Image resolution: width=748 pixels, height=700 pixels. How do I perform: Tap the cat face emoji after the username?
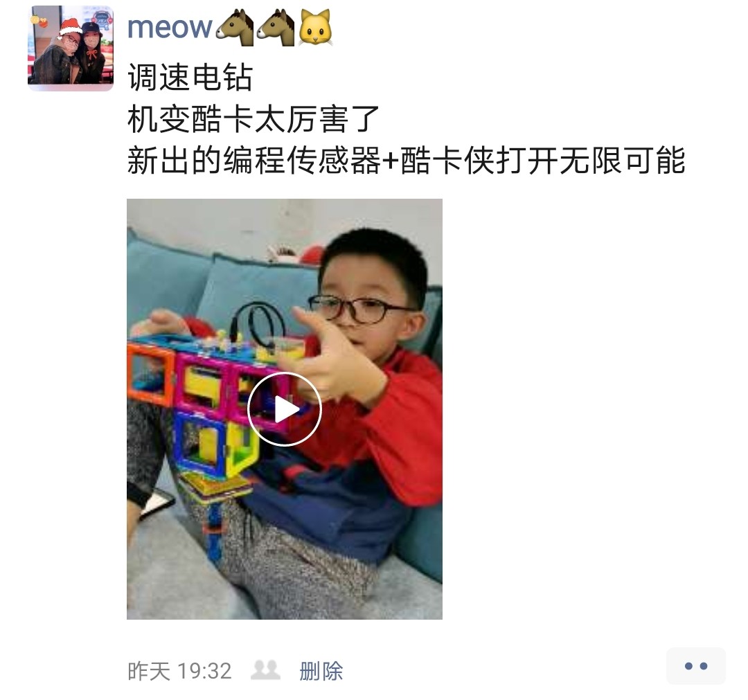pyautogui.click(x=315, y=28)
